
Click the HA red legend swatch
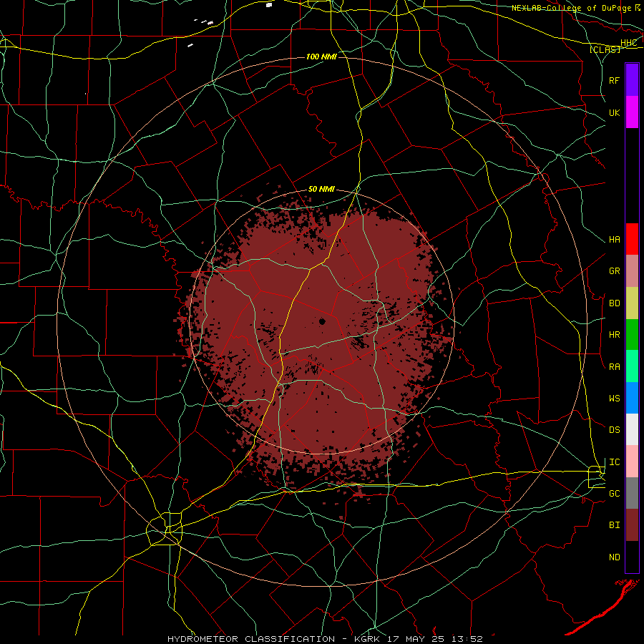[x=632, y=239]
